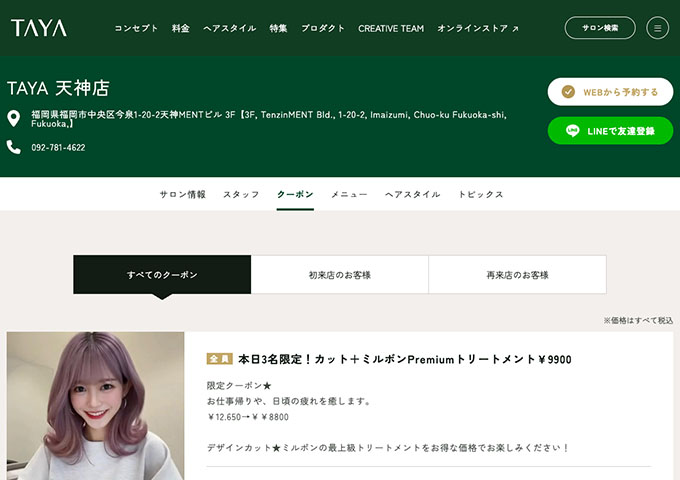Image resolution: width=680 pixels, height=480 pixels.
Task: Select 初来店のお客様 filter
Action: 340,274
